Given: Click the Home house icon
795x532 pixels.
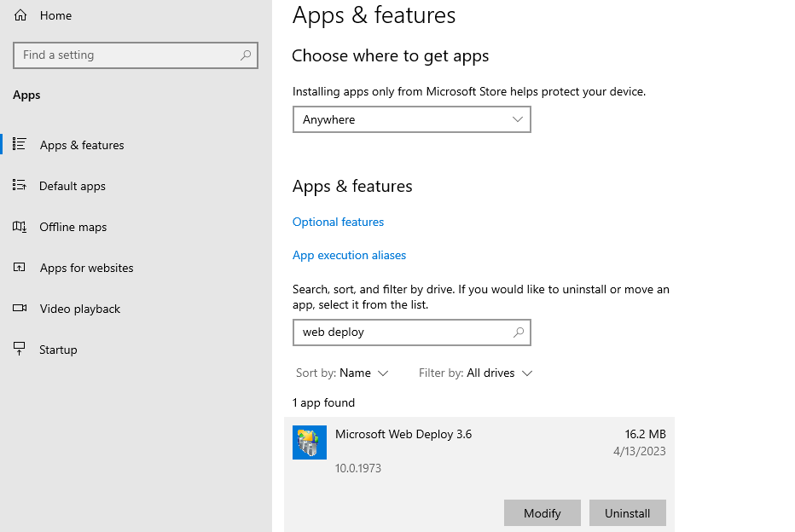Looking at the screenshot, I should click(x=20, y=15).
